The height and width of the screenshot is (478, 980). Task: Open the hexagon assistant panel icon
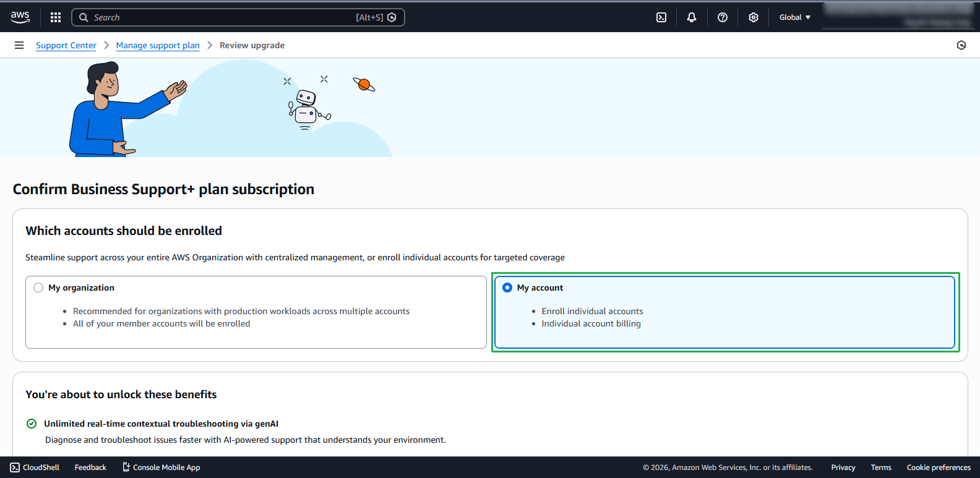pyautogui.click(x=961, y=45)
